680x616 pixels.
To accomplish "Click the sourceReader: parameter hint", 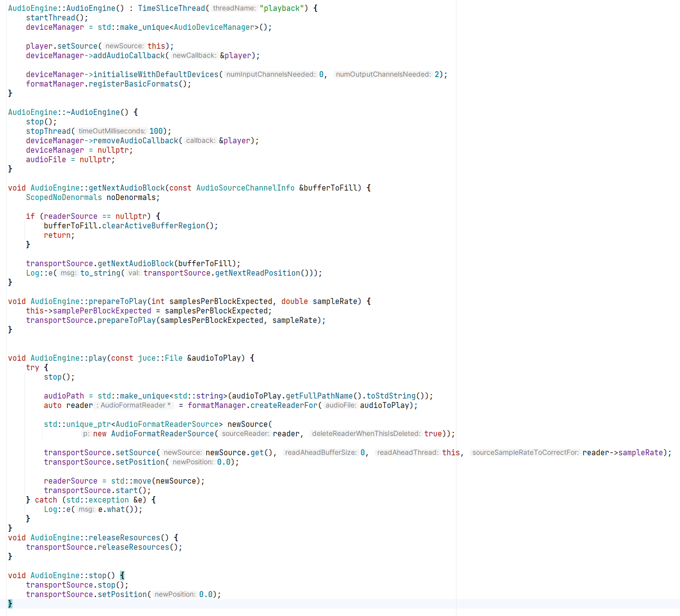I will [x=245, y=434].
